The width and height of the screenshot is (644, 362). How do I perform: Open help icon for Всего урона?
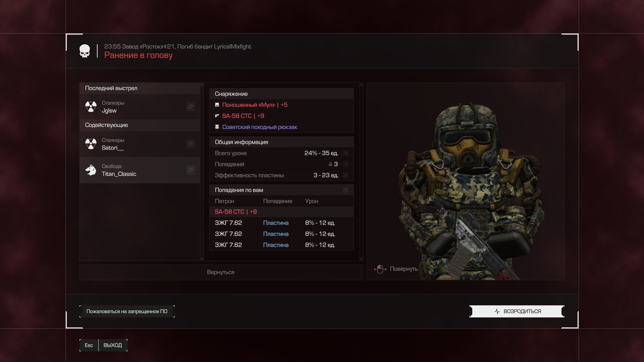(x=346, y=153)
